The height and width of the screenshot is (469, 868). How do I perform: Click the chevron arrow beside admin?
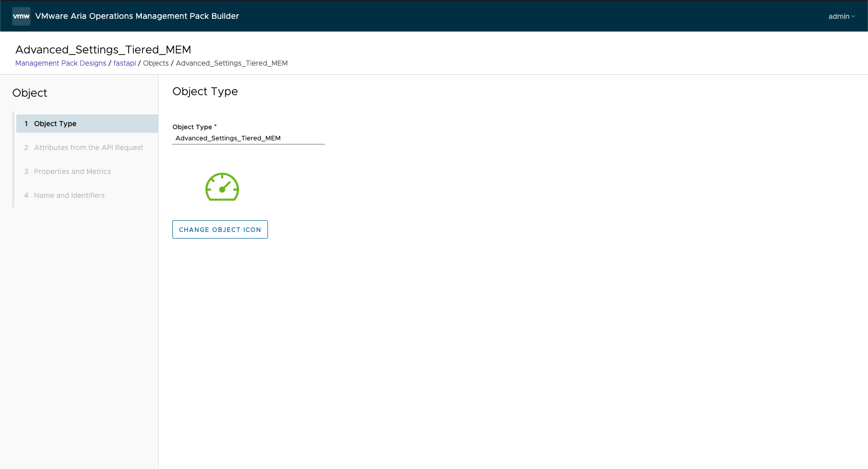point(853,16)
